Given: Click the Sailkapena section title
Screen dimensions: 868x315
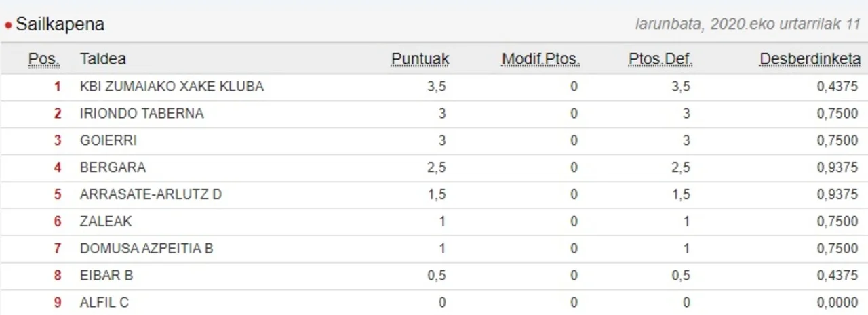Looking at the screenshot, I should click(60, 25).
